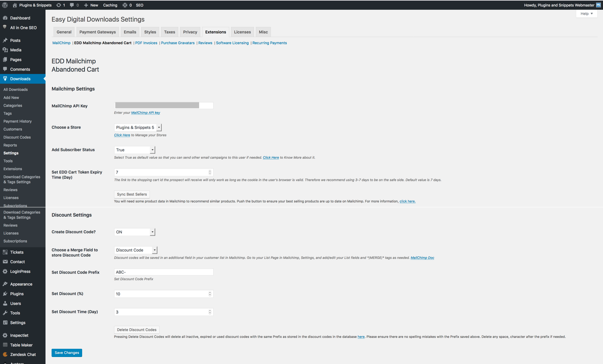The width and height of the screenshot is (603, 364).
Task: Click the Delete Discount Codes button
Action: [x=137, y=330]
